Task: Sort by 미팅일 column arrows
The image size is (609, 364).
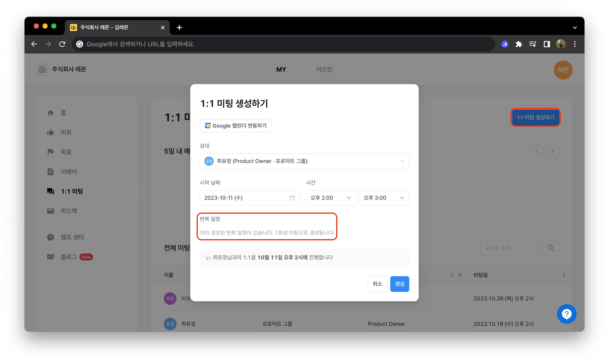Action: click(564, 275)
